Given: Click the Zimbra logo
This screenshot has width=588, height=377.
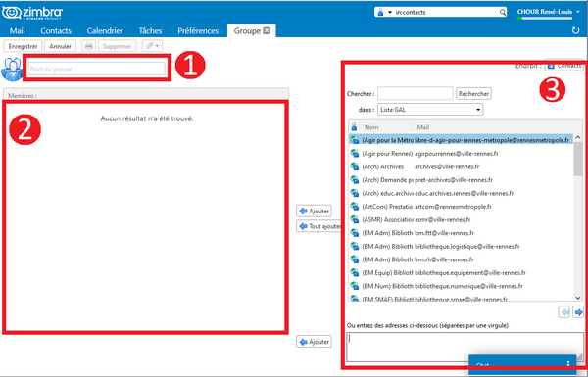Looking at the screenshot, I should pos(32,13).
